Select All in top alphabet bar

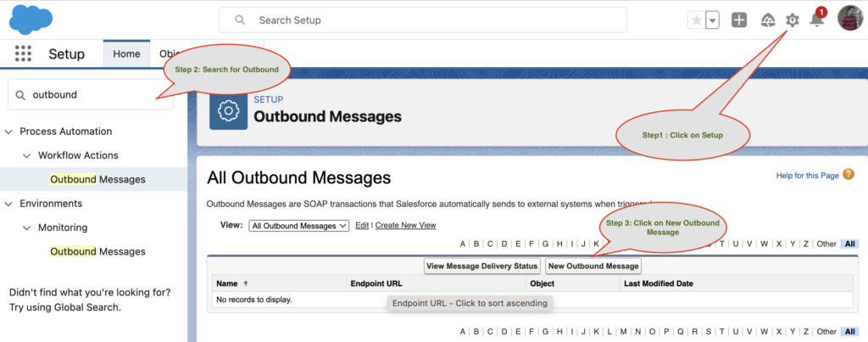849,244
